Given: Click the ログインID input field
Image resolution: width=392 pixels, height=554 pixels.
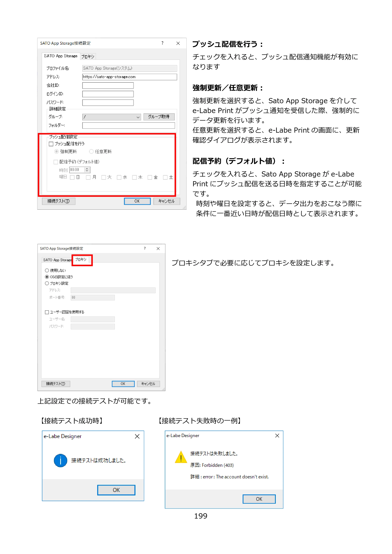Looking at the screenshot, I should (x=108, y=94).
